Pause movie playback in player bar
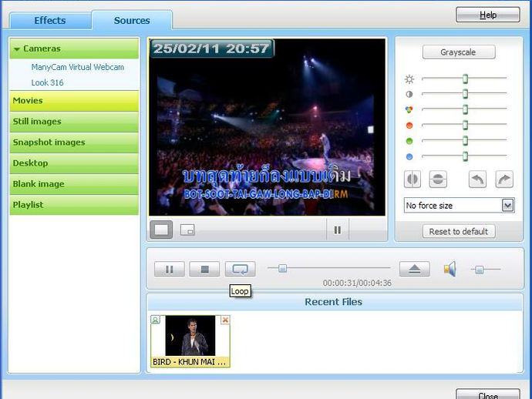532x399 pixels. (x=170, y=269)
